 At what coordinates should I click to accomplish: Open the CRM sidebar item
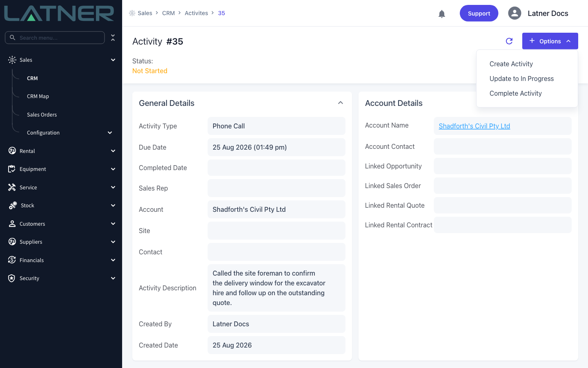point(32,78)
